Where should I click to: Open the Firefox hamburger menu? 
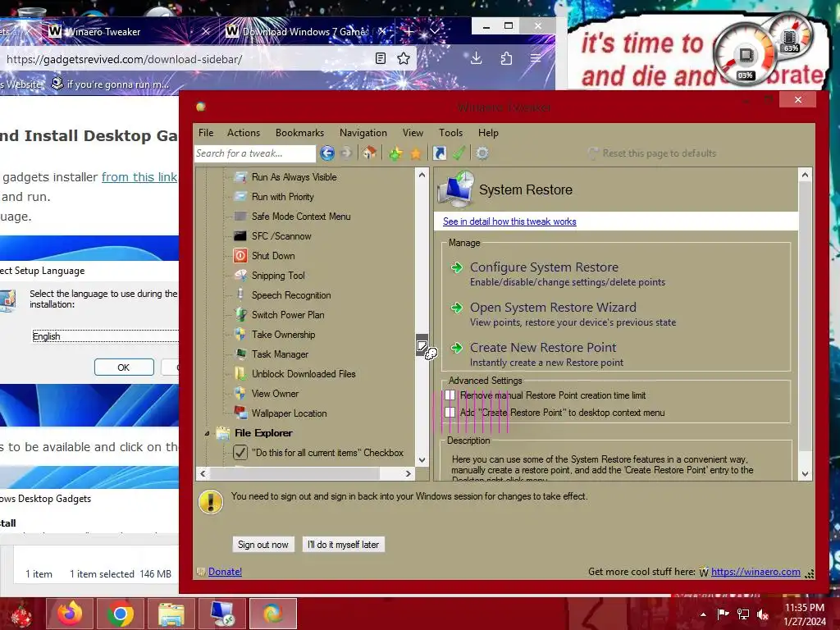(x=536, y=58)
